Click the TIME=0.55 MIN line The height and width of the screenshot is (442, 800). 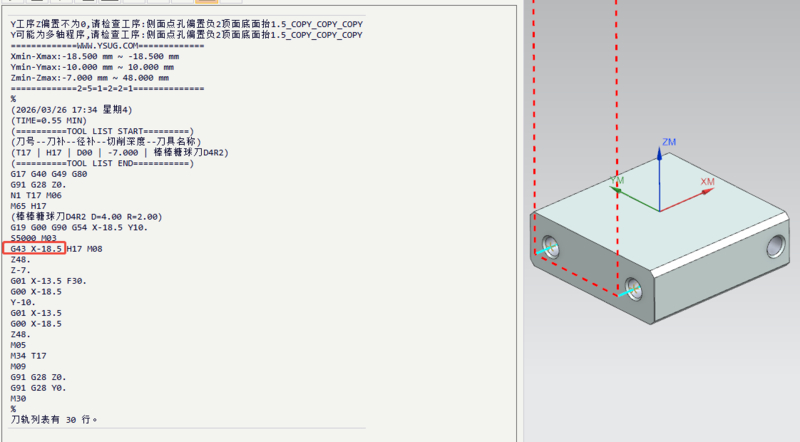pos(49,120)
